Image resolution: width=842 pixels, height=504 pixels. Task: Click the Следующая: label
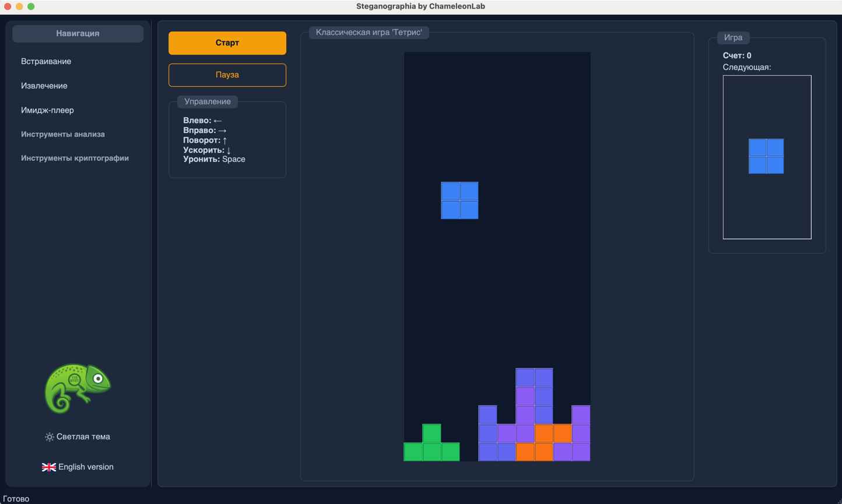click(x=747, y=67)
